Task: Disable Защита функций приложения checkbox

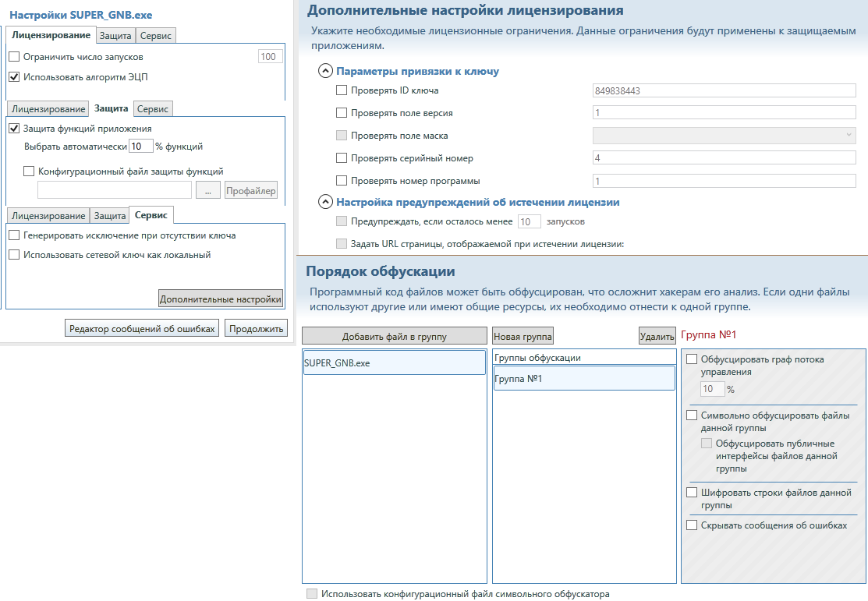Action: 14,129
